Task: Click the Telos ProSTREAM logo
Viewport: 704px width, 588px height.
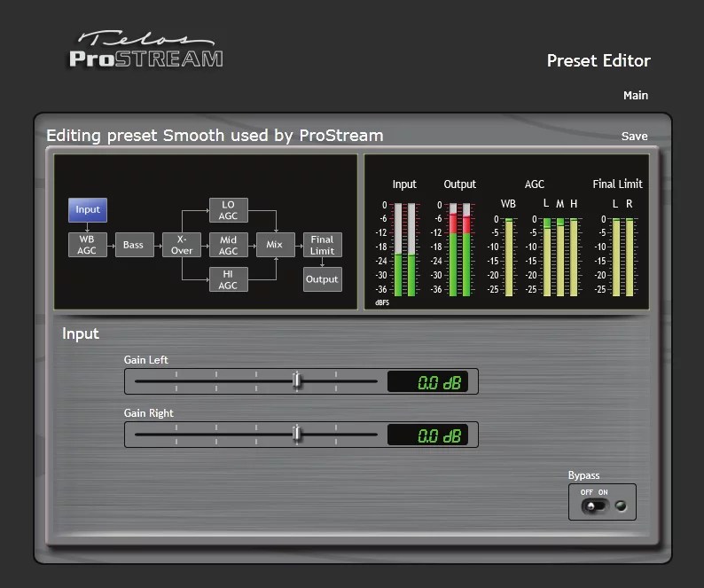Action: pos(146,51)
